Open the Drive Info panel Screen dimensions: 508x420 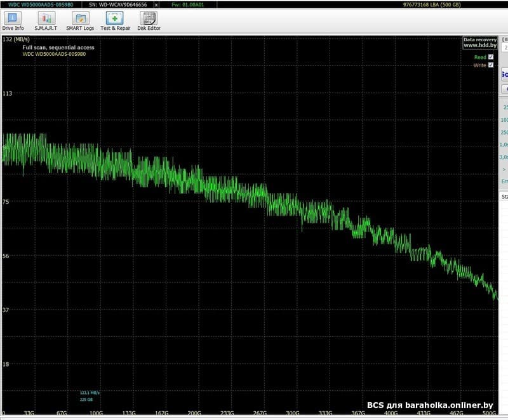(13, 21)
